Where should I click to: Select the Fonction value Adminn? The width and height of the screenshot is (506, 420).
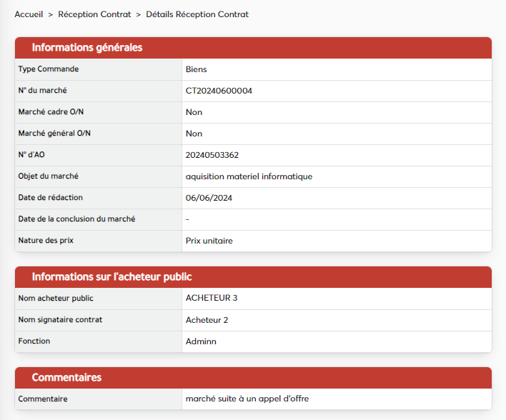(x=201, y=341)
